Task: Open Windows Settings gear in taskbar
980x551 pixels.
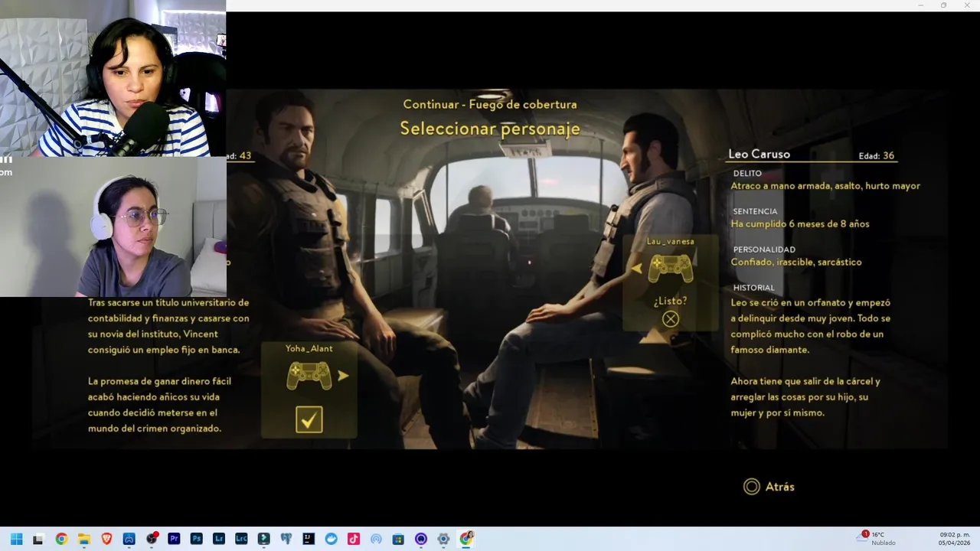Action: [443, 539]
